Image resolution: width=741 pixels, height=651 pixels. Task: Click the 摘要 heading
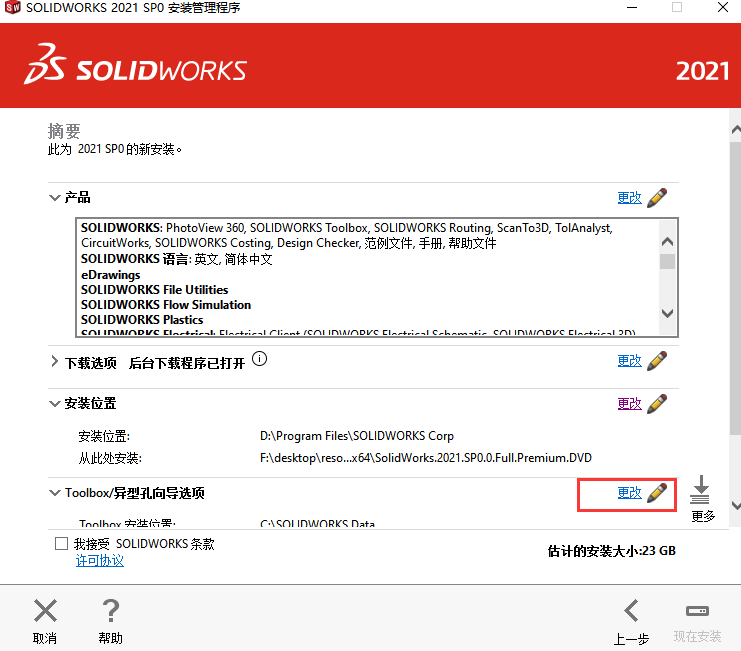64,131
